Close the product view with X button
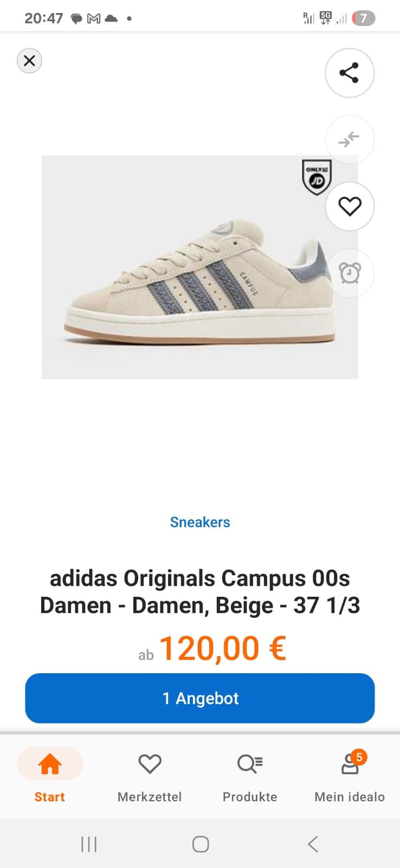400x868 pixels. tap(30, 60)
